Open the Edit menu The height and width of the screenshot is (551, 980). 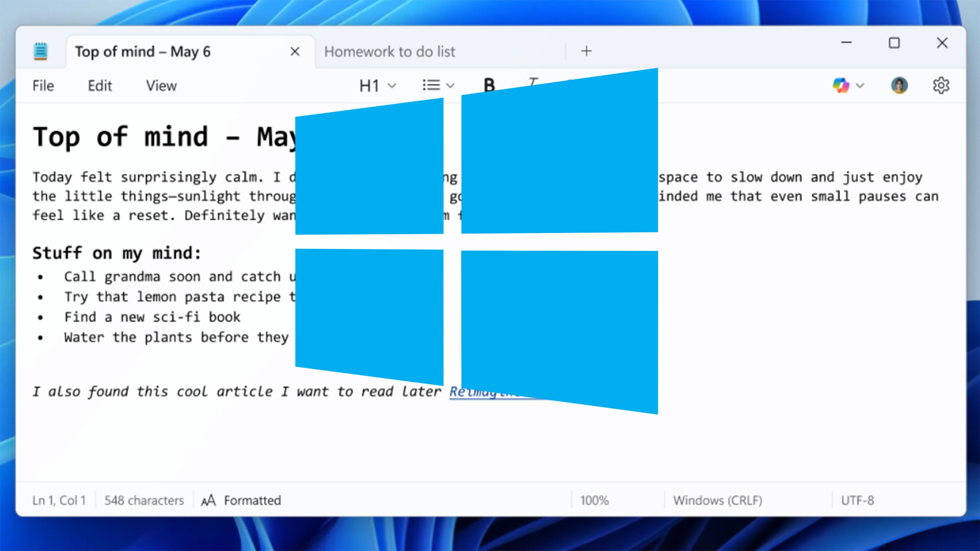(x=100, y=86)
